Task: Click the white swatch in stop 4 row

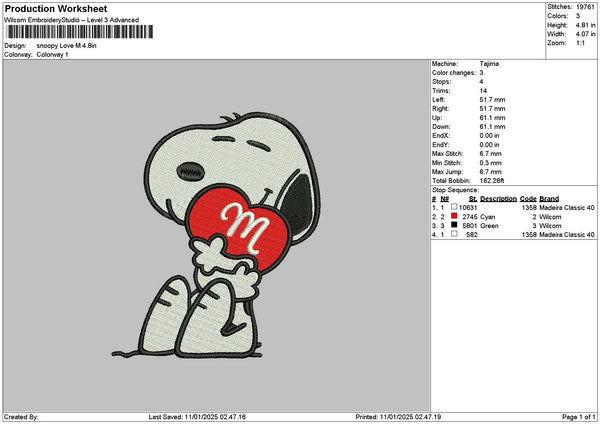Action: (x=454, y=234)
